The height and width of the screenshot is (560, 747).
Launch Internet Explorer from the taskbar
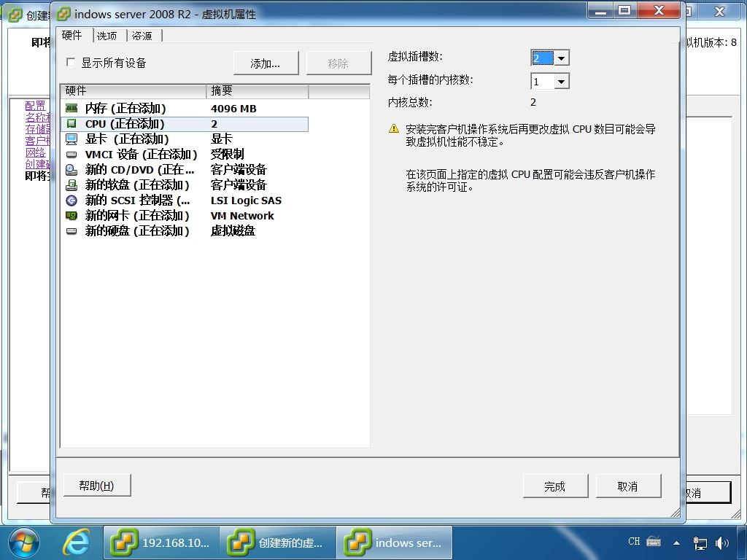tap(76, 542)
